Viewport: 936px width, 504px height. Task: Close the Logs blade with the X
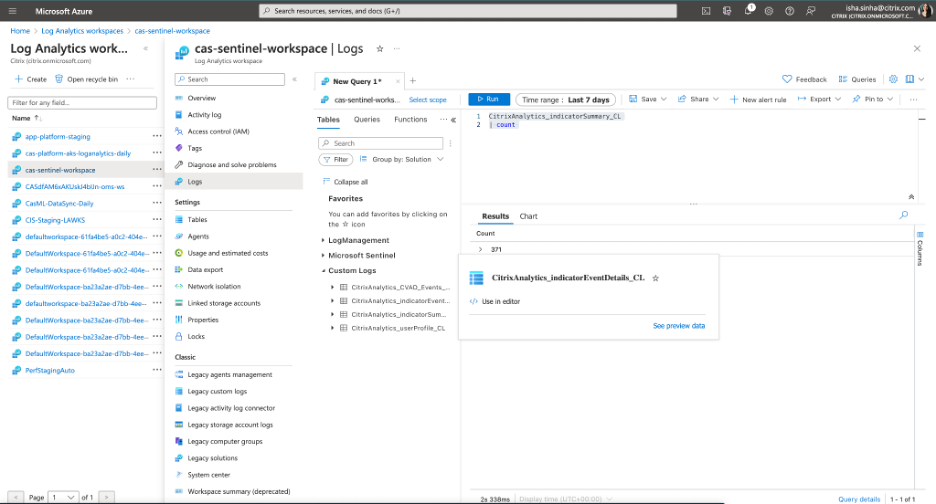(917, 49)
